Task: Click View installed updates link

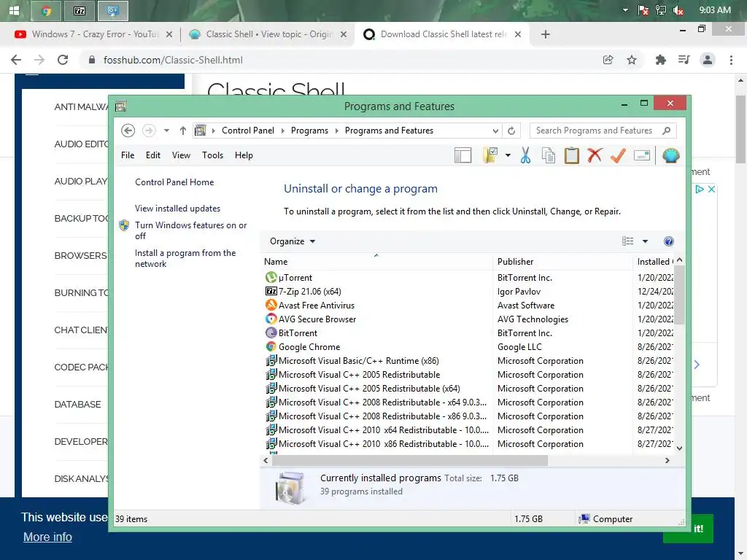Action: [178, 209]
